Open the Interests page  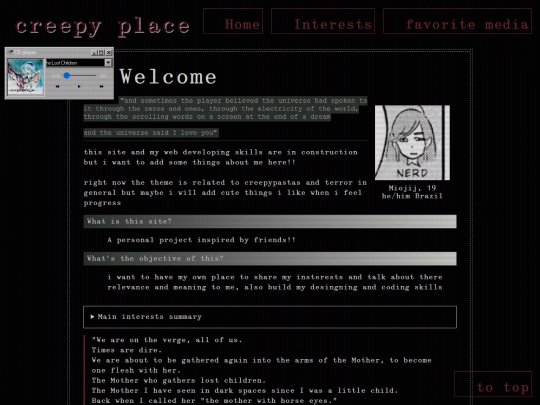tap(323, 21)
